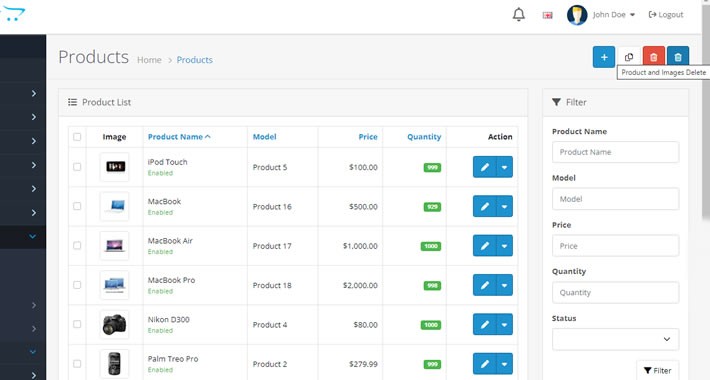Click the Product 18 model cell
This screenshot has width=710, height=380.
coord(272,285)
